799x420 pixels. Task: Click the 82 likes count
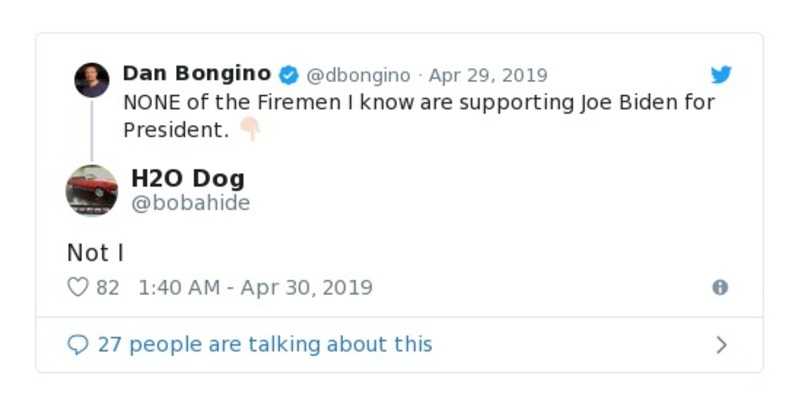point(107,287)
